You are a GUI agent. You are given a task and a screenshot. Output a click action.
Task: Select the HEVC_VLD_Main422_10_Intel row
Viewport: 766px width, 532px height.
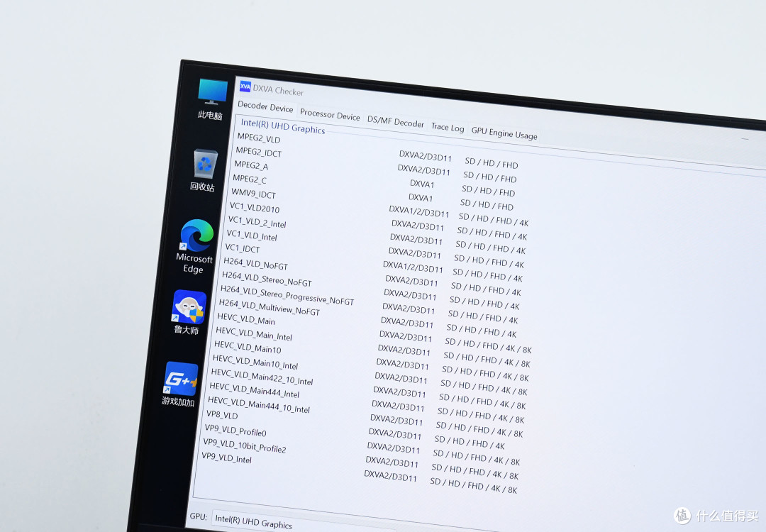369,389
